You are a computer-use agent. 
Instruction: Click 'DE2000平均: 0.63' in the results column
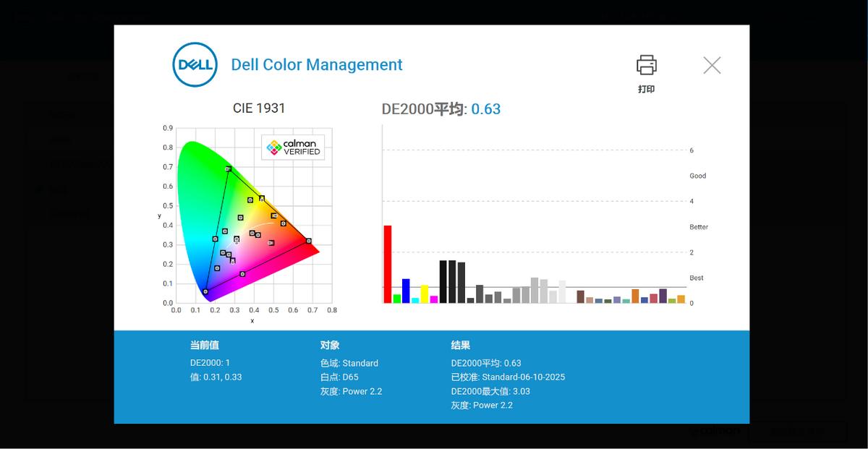point(486,363)
